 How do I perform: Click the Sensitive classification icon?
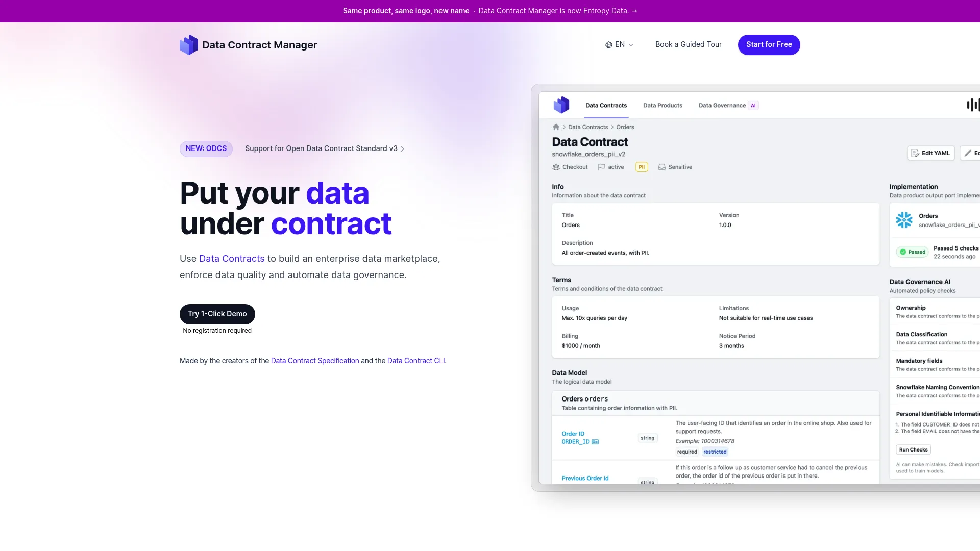click(x=661, y=167)
